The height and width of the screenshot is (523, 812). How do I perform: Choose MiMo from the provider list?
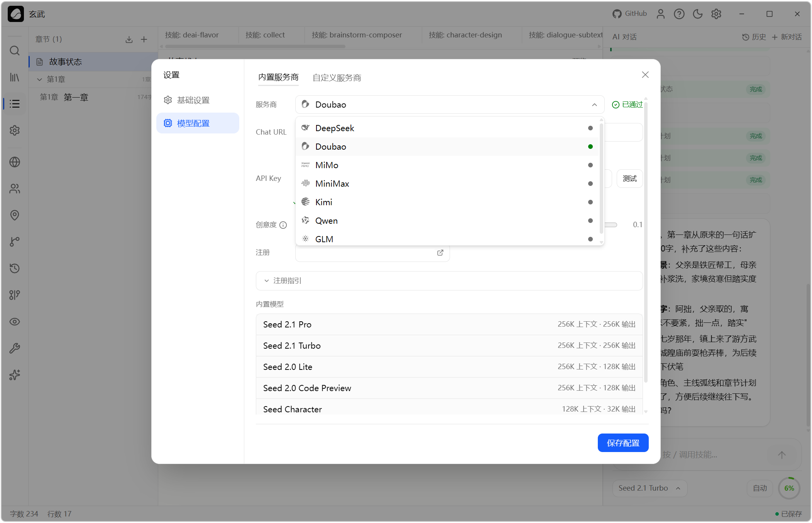point(447,165)
